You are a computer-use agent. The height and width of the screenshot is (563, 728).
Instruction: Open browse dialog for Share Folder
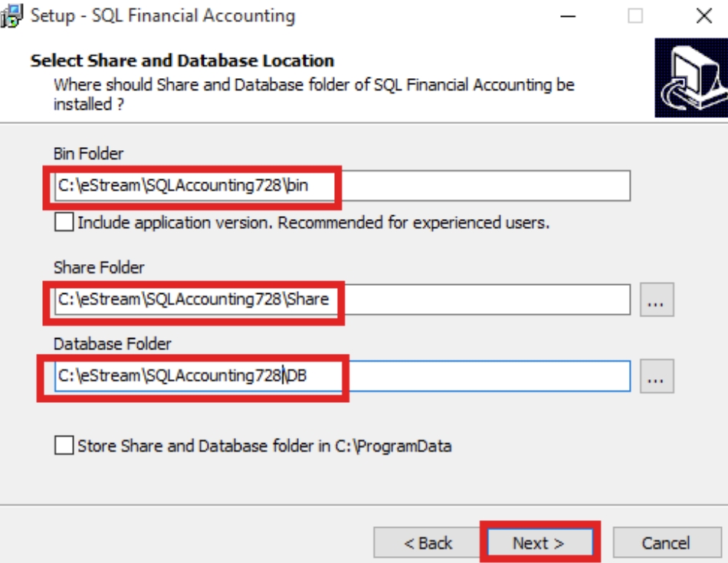pos(657,300)
